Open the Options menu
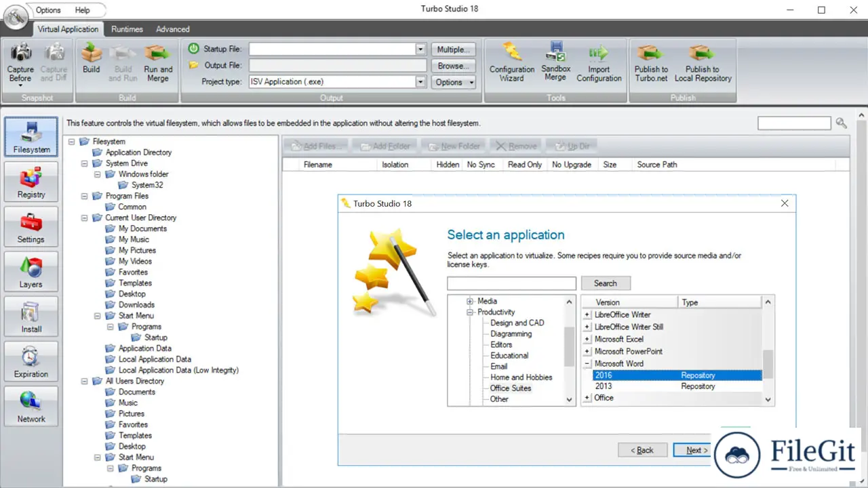 48,10
